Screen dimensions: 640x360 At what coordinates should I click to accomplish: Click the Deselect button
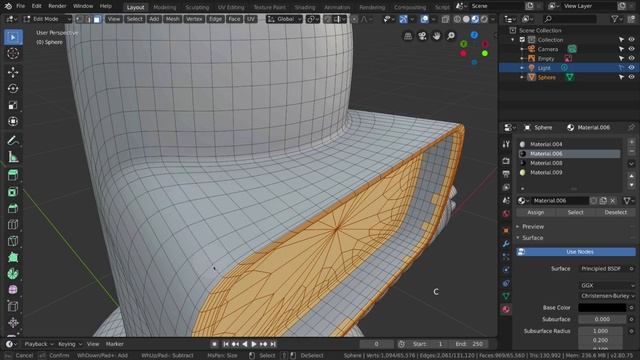pyautogui.click(x=616, y=212)
